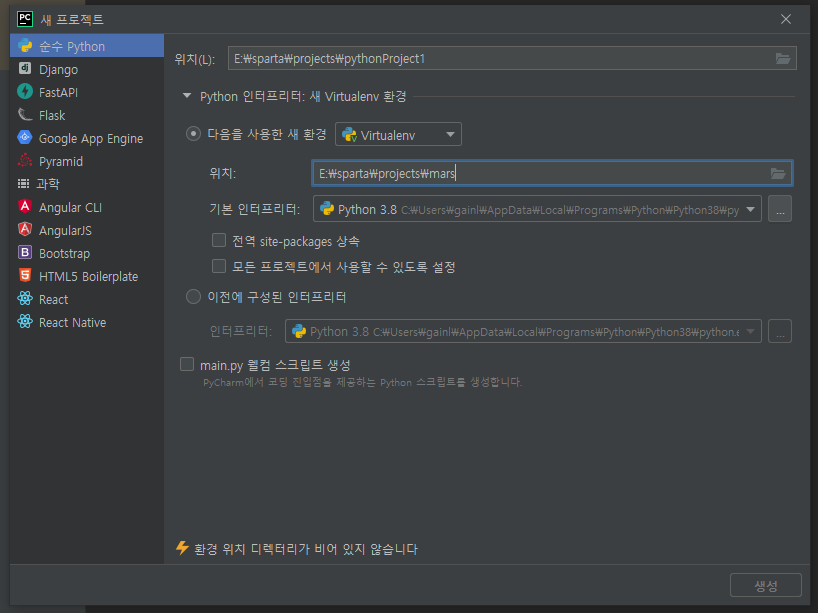The width and height of the screenshot is (818, 613).
Task: Enable 모든 프로젝트에서 사용할 수 있도록 설정 checkbox
Action: pos(219,266)
